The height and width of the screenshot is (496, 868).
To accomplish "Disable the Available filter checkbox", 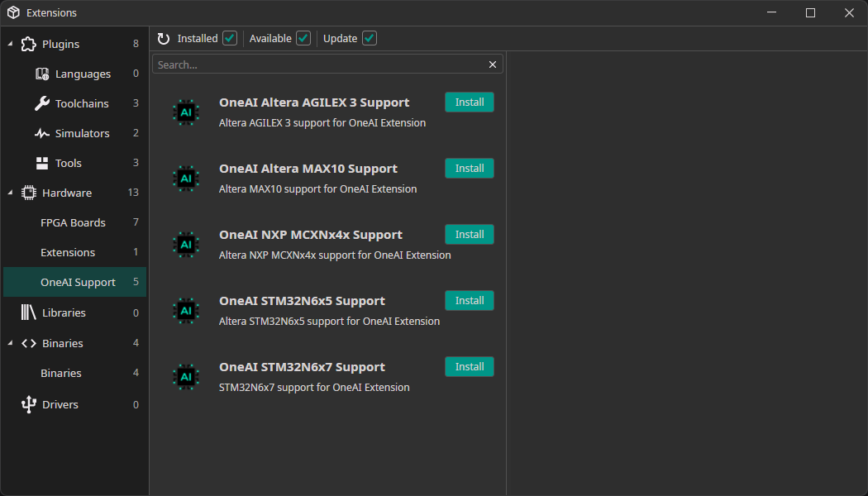I will tap(303, 37).
